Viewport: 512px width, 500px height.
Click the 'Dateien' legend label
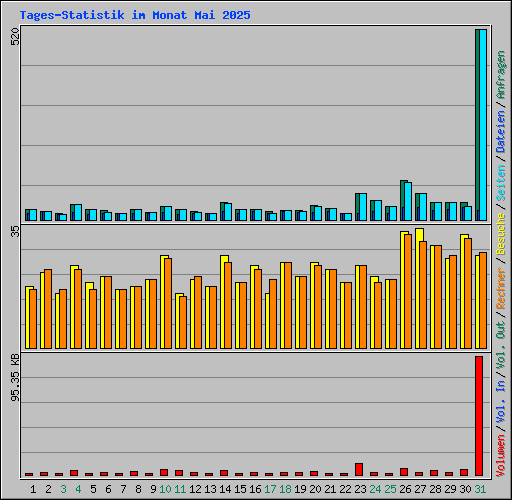501,132
